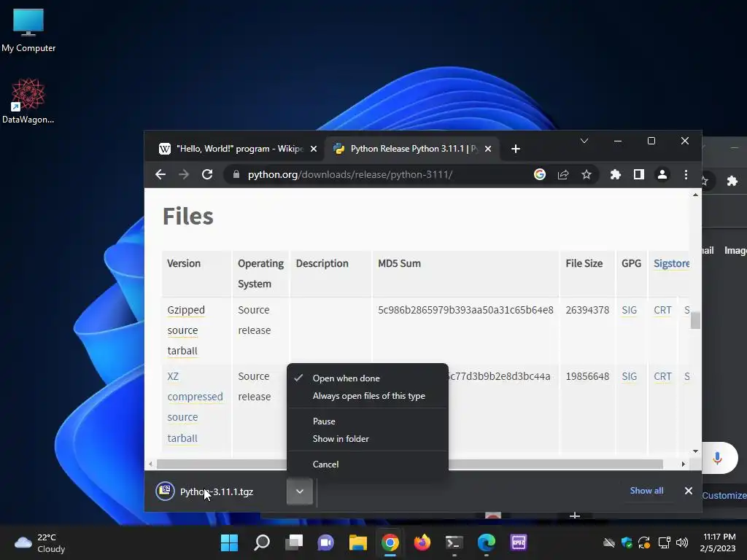The height and width of the screenshot is (560, 747).
Task: Open the weather widget showing 22°C Cloudy
Action: (40, 542)
